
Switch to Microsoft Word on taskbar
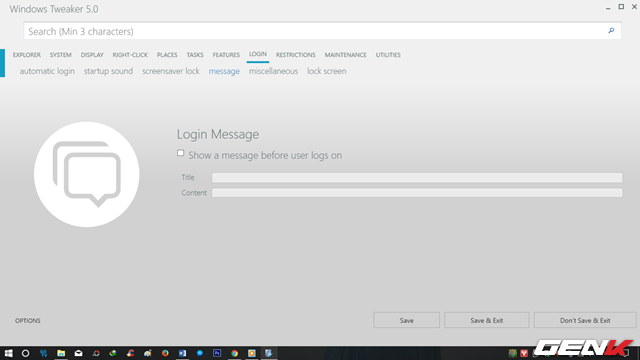[182, 353]
